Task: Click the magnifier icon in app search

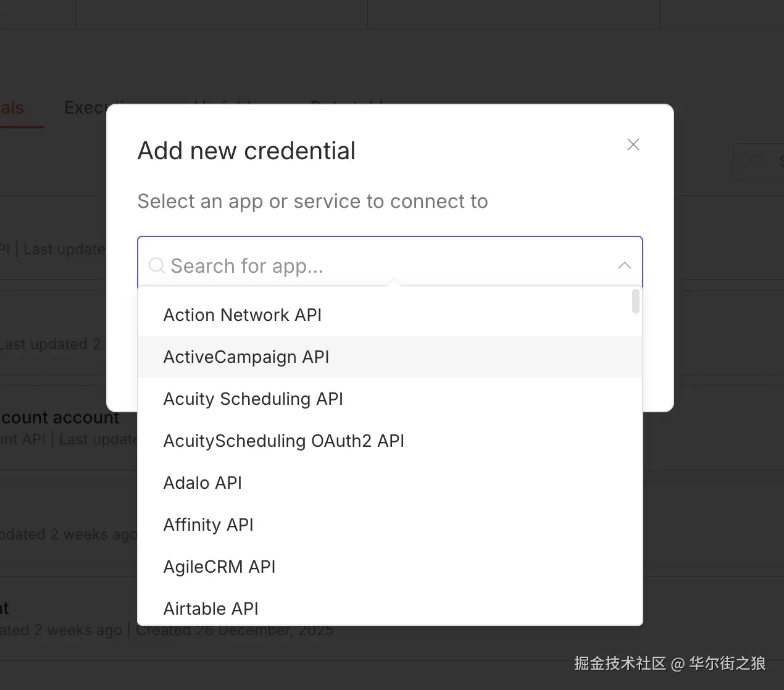Action: (157, 265)
